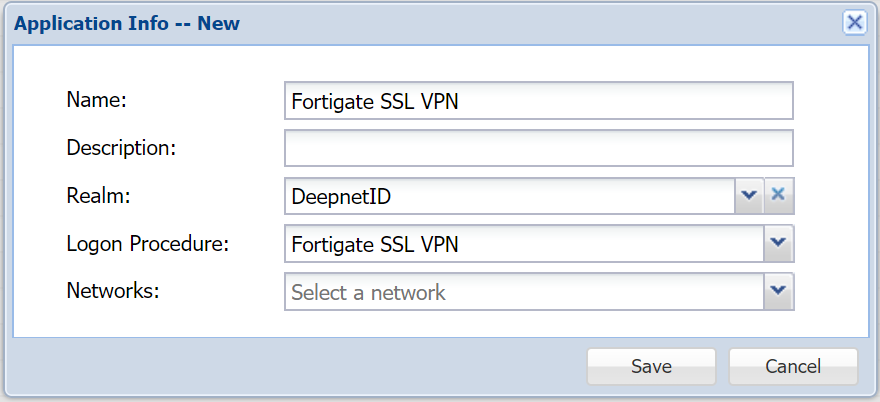
Task: Expand the Networks dropdown arrow
Action: click(x=779, y=291)
